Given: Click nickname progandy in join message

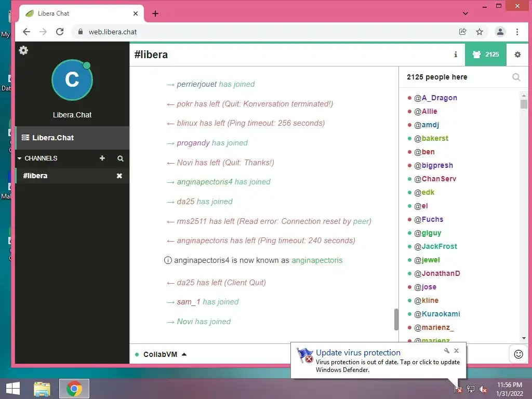Looking at the screenshot, I should pos(193,143).
